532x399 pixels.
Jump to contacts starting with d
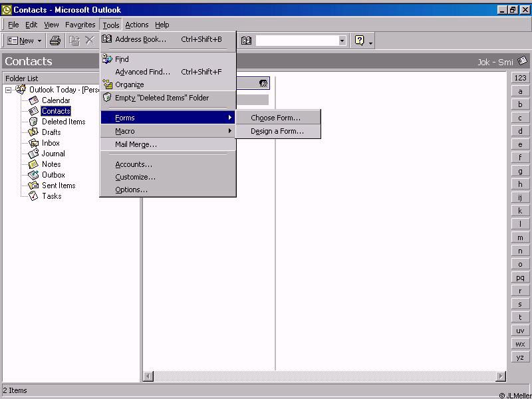(x=520, y=131)
